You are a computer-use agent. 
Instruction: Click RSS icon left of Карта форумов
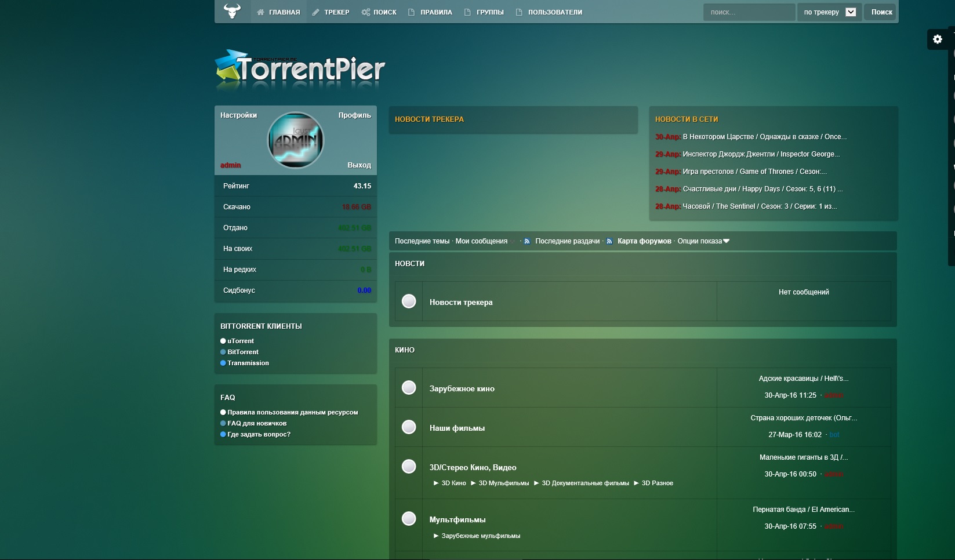coord(609,241)
